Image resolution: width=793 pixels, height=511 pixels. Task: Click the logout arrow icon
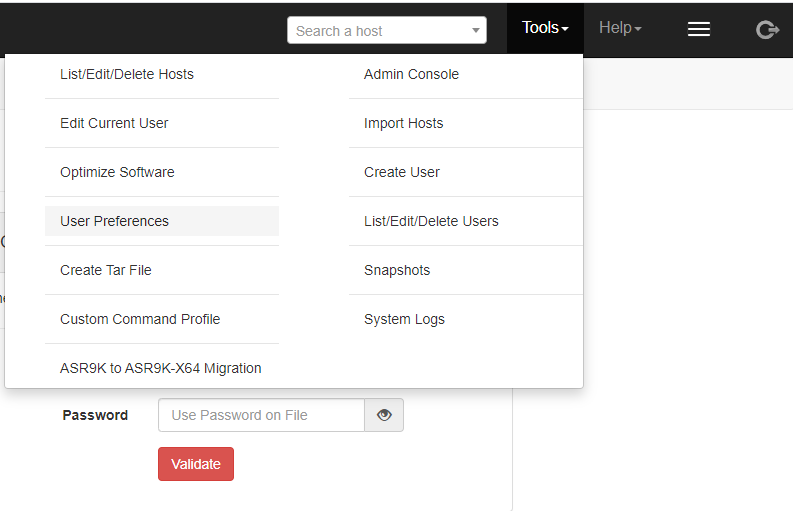point(767,29)
